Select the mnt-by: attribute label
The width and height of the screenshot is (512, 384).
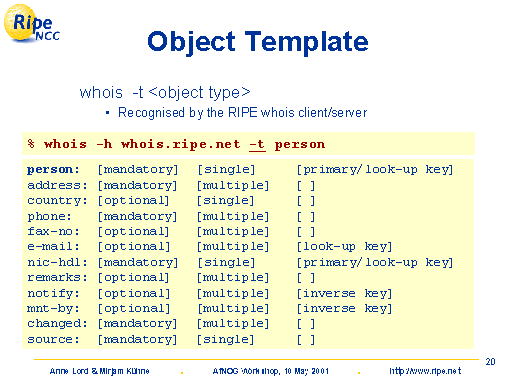(53, 308)
